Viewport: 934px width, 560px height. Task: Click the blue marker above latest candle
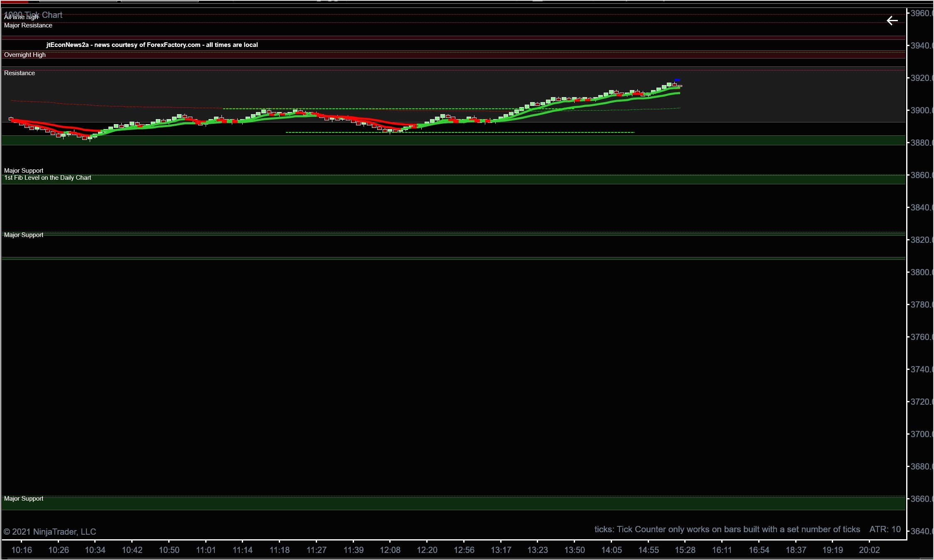pyautogui.click(x=677, y=80)
